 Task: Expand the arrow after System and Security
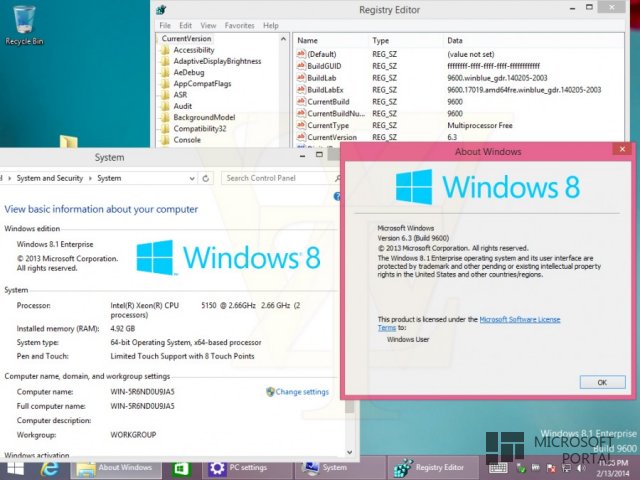click(90, 178)
